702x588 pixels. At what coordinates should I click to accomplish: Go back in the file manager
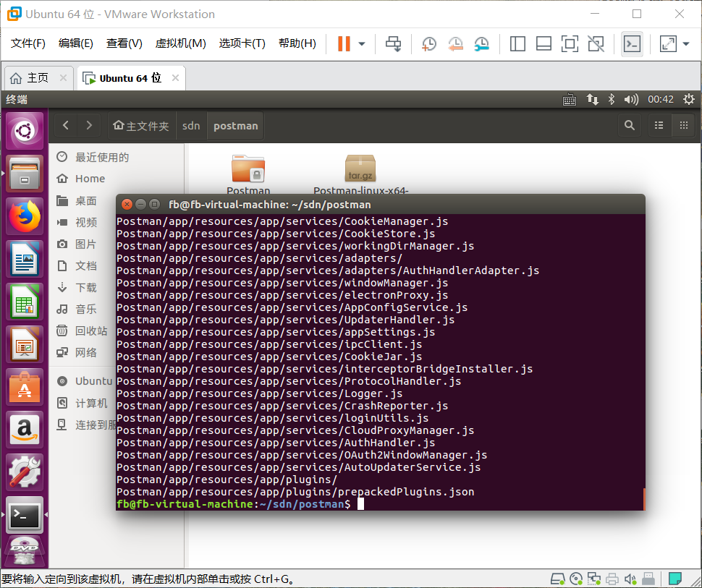[66, 126]
